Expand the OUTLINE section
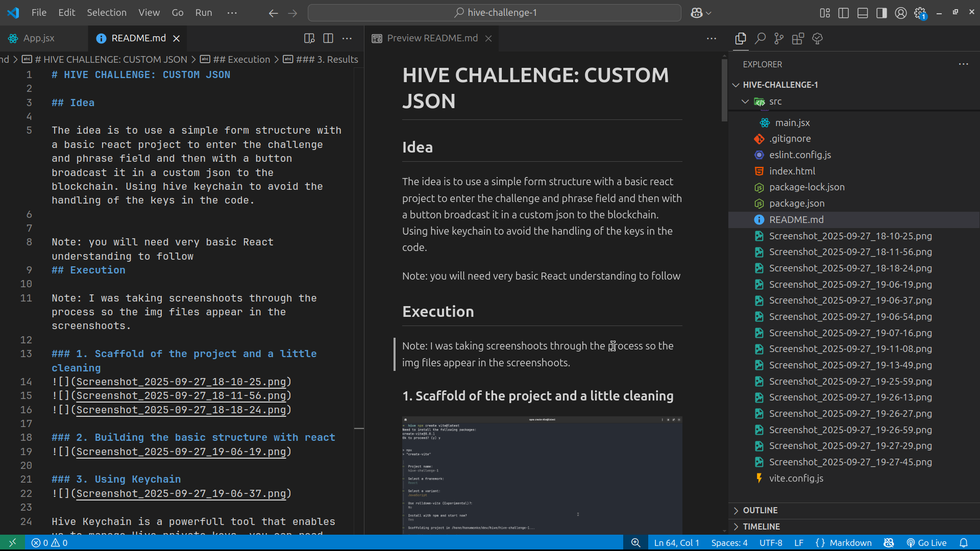Screen dimensions: 980x551 click(760, 510)
